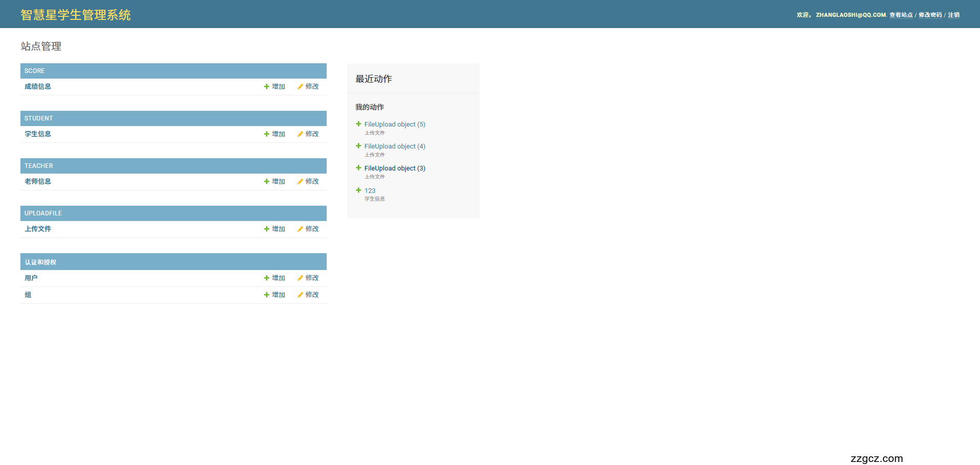Open the 成绩信息 model link
Viewport: 980px width, 465px height.
(38, 87)
